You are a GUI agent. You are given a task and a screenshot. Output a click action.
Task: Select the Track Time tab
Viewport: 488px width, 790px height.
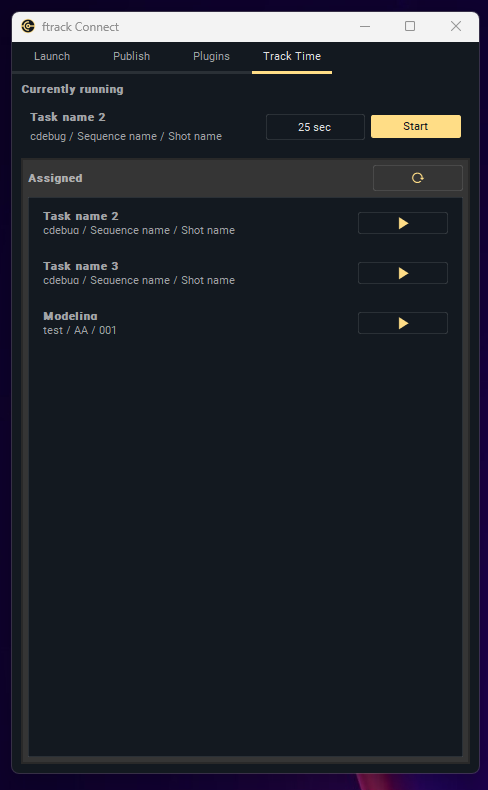click(x=292, y=56)
